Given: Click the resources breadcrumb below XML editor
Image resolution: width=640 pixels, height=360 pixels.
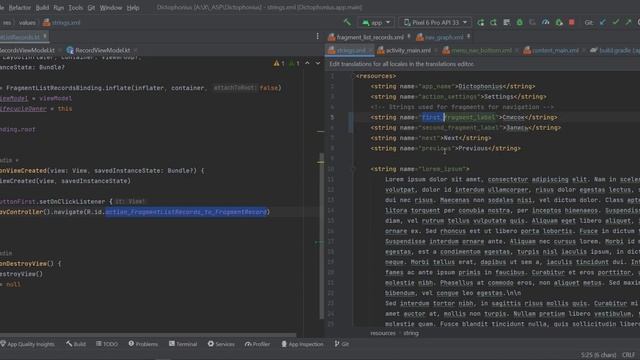Looking at the screenshot, I should tap(383, 333).
